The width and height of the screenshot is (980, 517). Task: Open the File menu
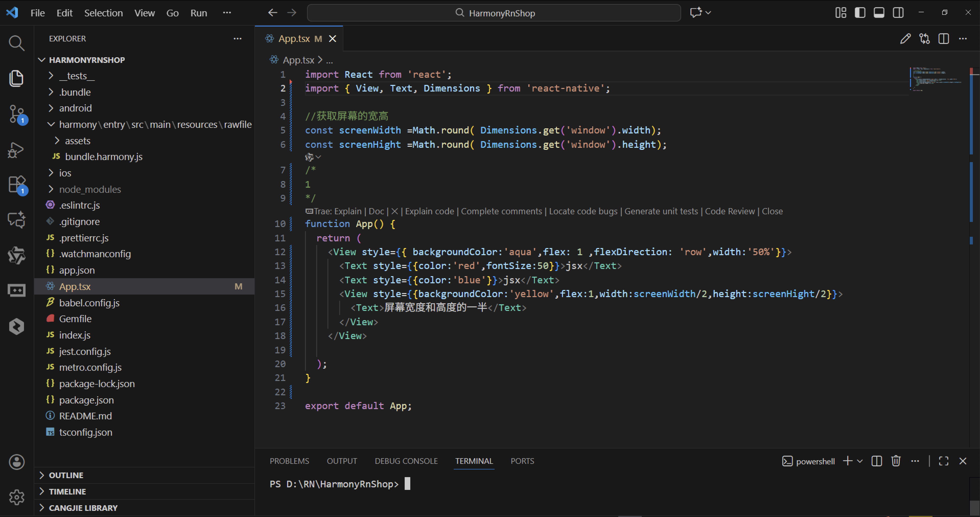[38, 13]
